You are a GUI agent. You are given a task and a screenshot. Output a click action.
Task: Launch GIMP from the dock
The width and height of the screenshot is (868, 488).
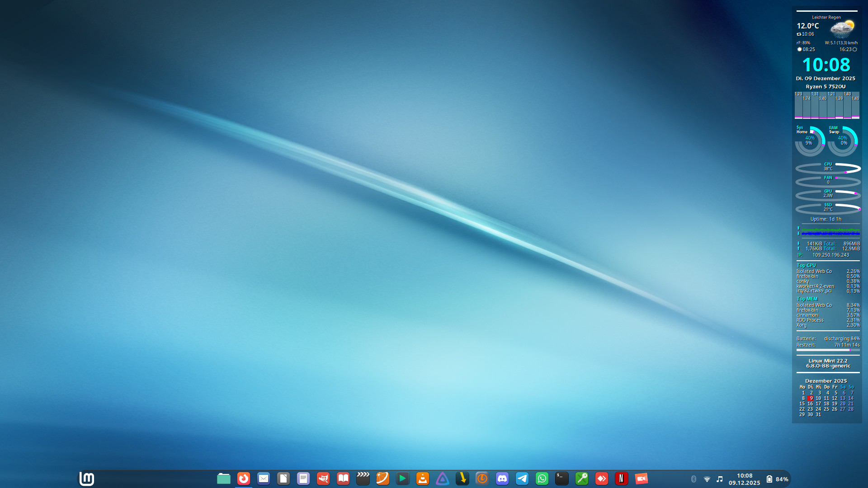click(x=323, y=479)
